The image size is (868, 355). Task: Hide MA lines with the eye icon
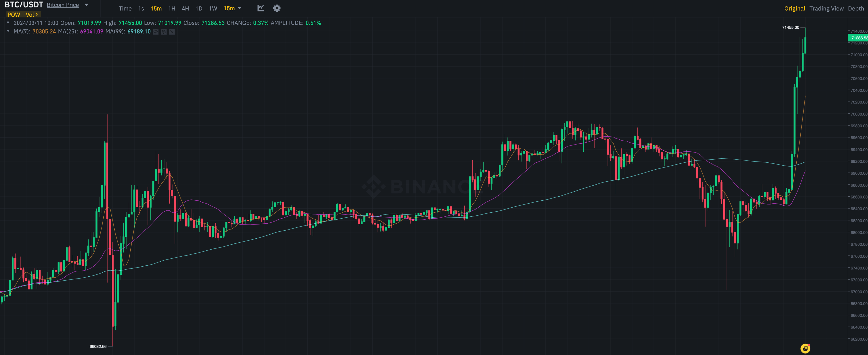pyautogui.click(x=156, y=32)
